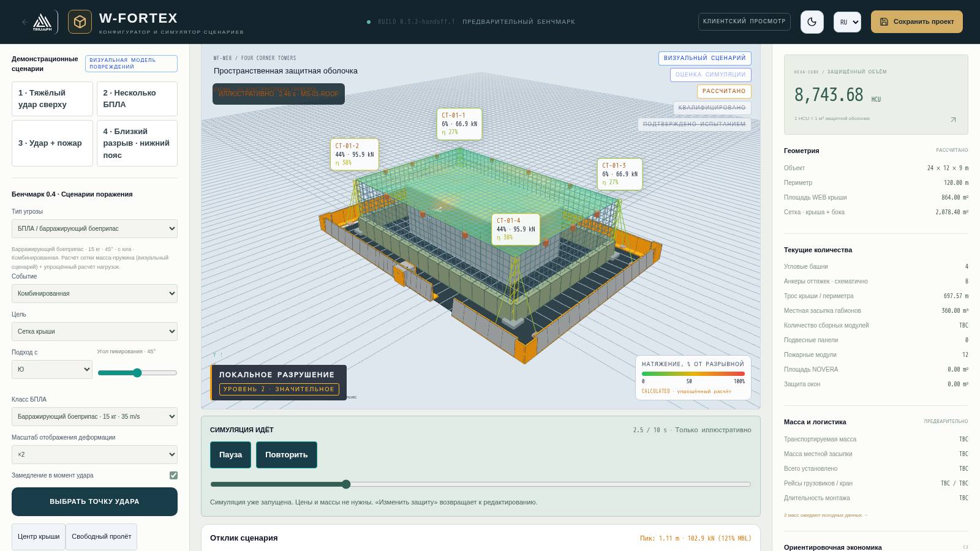Open the UAV class dropdown
The height and width of the screenshot is (551, 980).
94,416
